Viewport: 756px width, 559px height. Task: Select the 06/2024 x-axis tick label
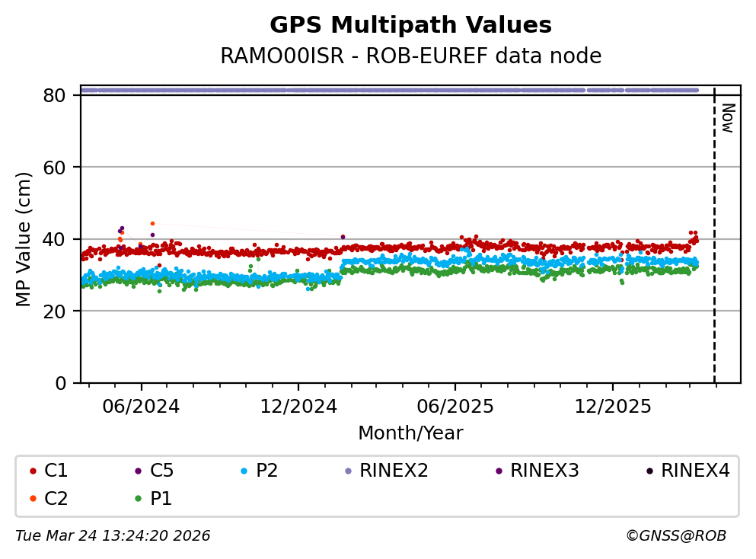[x=142, y=407]
